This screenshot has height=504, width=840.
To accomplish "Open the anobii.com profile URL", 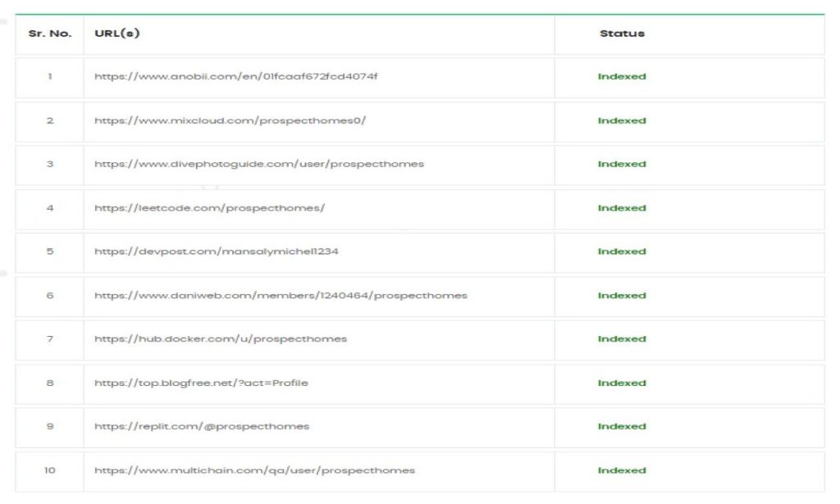I will coord(235,76).
